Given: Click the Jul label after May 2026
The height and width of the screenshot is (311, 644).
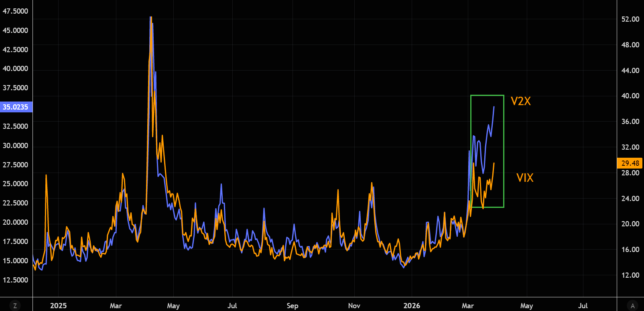Looking at the screenshot, I should tap(583, 306).
